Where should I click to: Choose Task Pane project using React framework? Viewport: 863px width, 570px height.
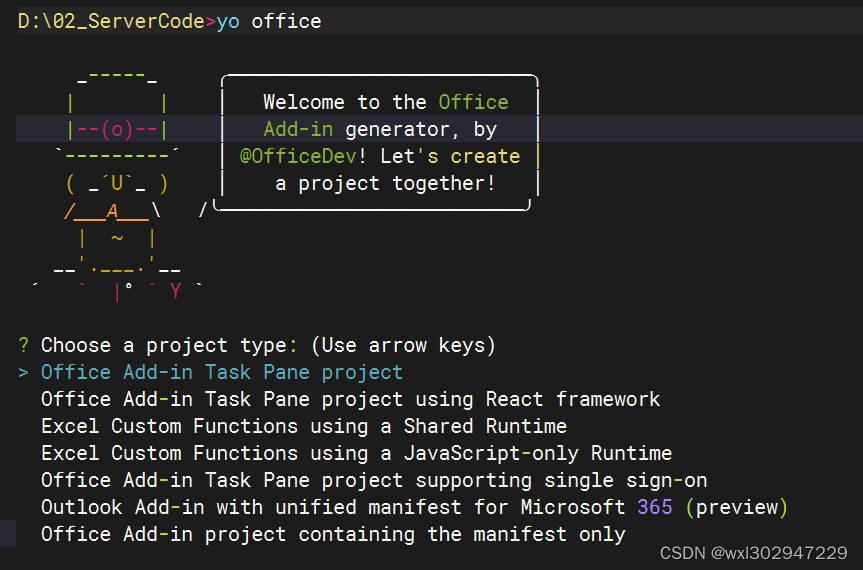[351, 399]
